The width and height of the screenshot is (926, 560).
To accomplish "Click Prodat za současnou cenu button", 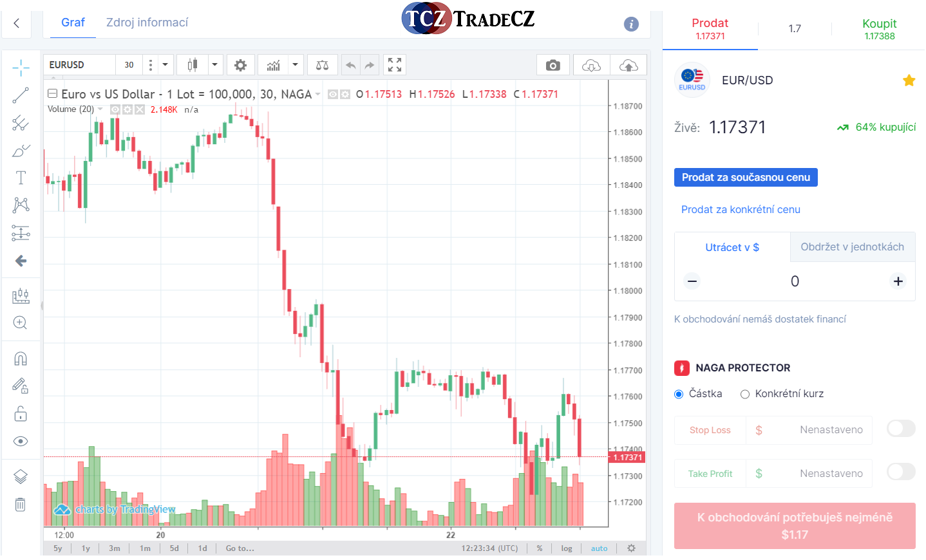I will click(x=746, y=178).
